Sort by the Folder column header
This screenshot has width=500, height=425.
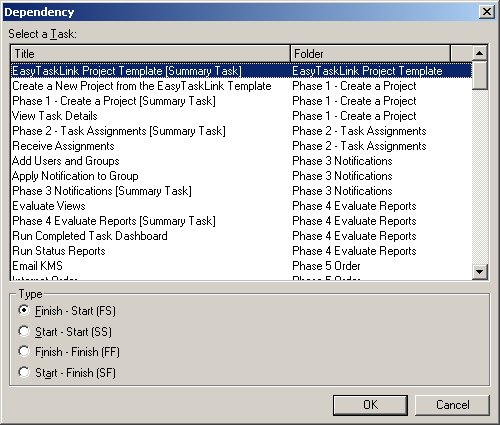coord(370,54)
